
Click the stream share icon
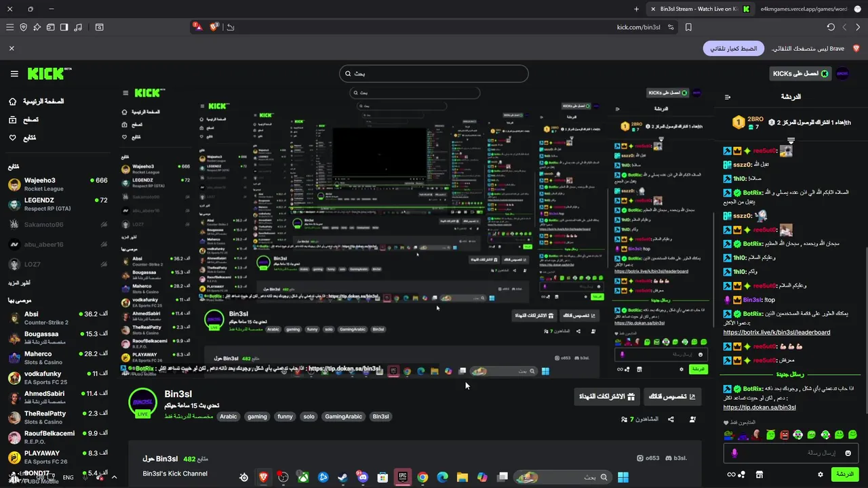(671, 419)
